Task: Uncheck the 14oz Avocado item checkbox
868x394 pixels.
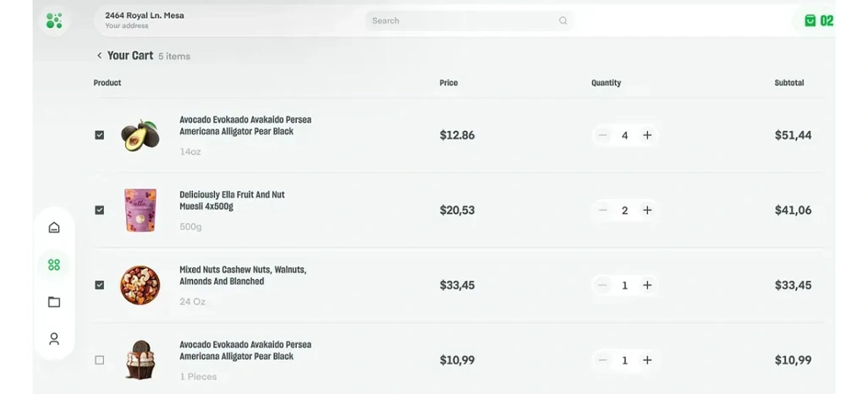Action: click(100, 135)
